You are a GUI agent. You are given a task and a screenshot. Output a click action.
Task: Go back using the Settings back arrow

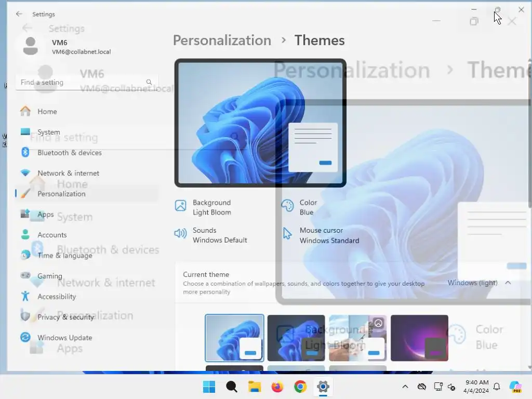(19, 14)
